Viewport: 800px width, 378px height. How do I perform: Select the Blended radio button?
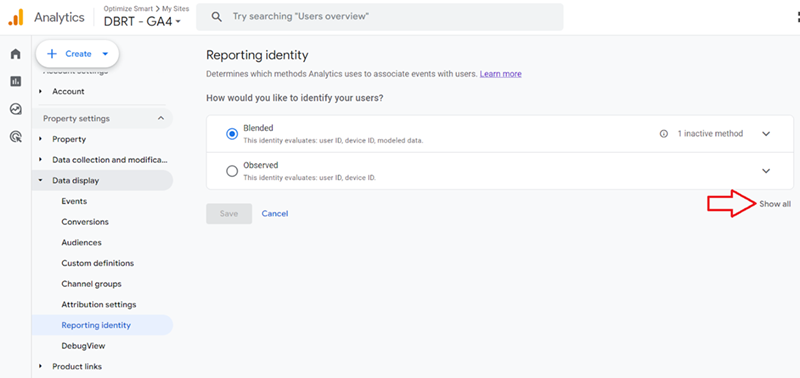click(232, 134)
